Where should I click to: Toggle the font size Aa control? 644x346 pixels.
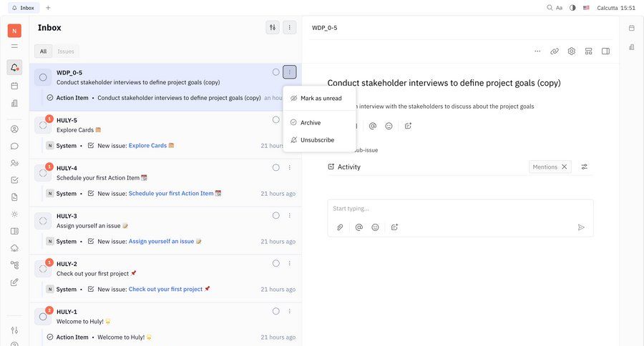click(x=559, y=8)
